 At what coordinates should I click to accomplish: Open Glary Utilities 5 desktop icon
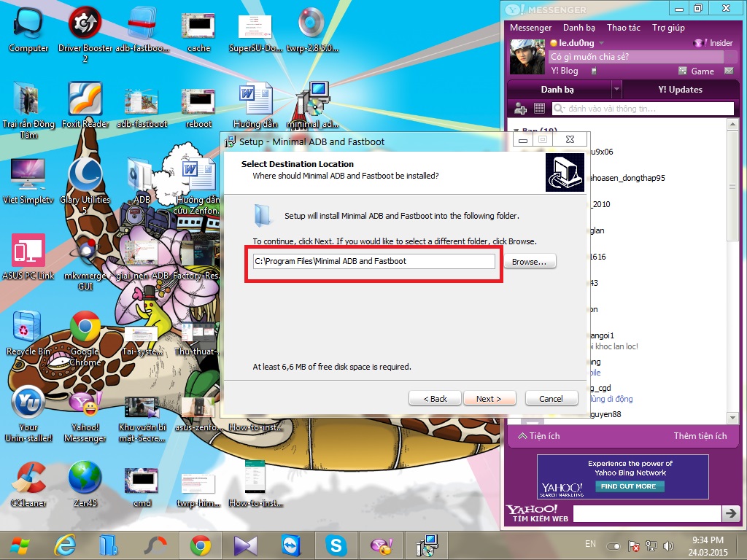click(85, 186)
